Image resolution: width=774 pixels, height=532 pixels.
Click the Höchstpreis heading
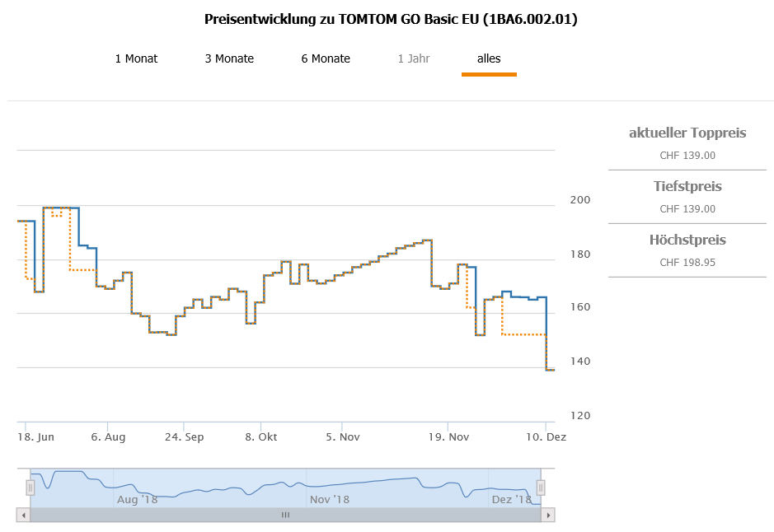[687, 240]
